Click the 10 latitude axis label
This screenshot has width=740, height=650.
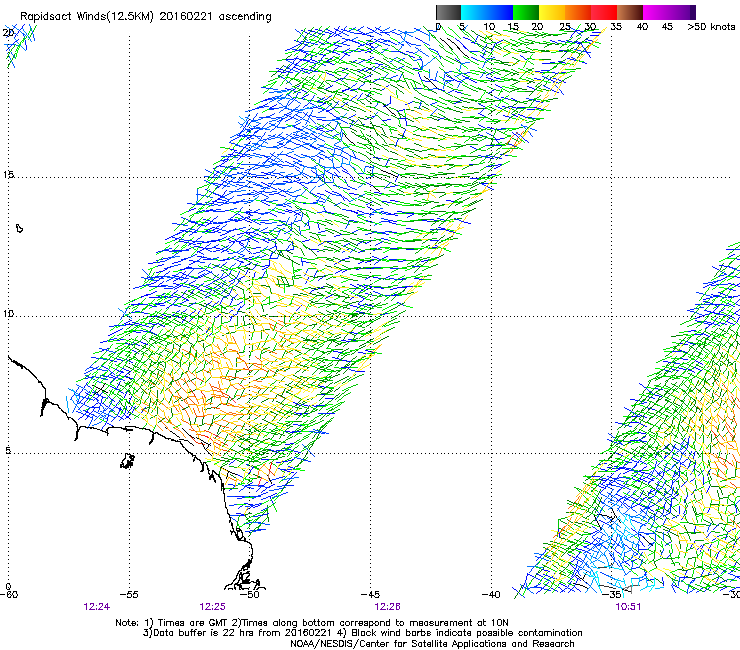click(x=8, y=313)
